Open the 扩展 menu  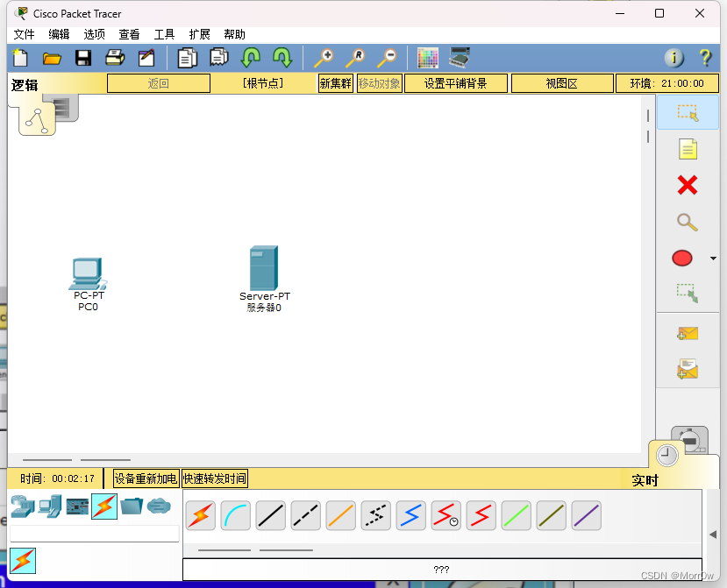pos(199,34)
